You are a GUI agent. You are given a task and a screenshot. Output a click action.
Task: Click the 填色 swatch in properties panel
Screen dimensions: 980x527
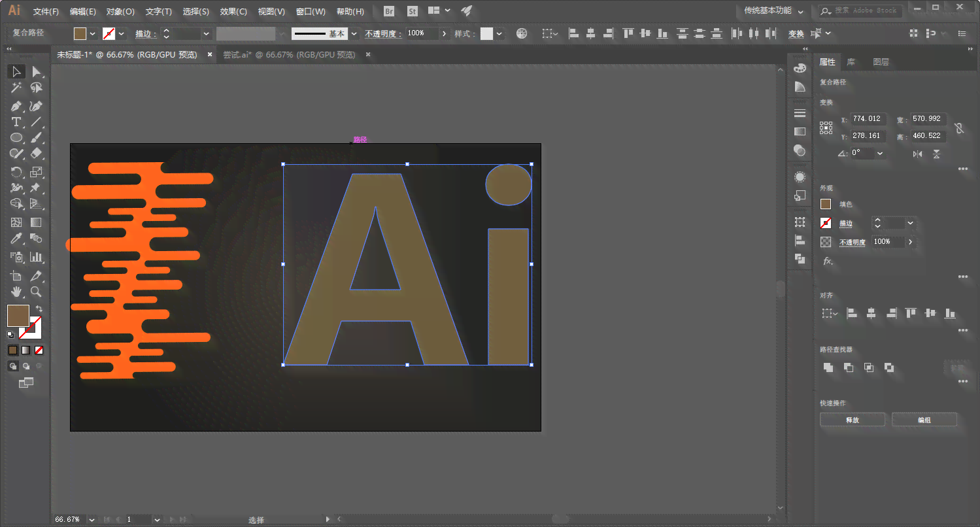[826, 204]
